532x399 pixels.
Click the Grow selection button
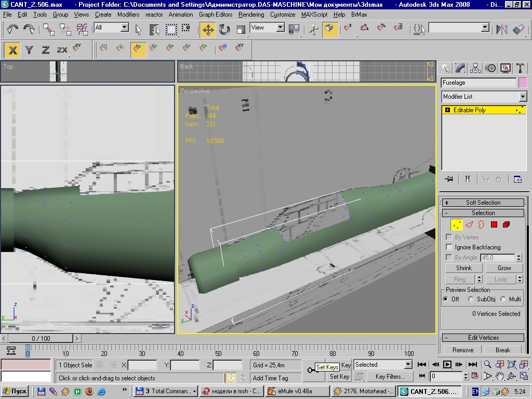(x=504, y=268)
